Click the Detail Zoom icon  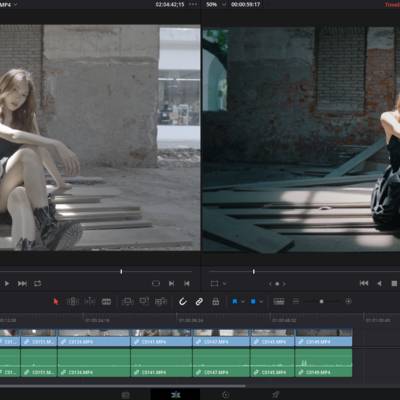pos(296,301)
